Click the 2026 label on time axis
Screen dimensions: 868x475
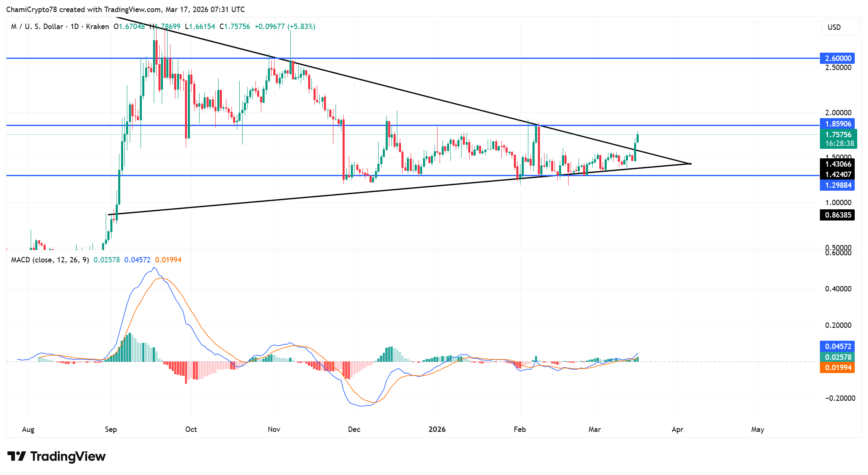(x=437, y=429)
